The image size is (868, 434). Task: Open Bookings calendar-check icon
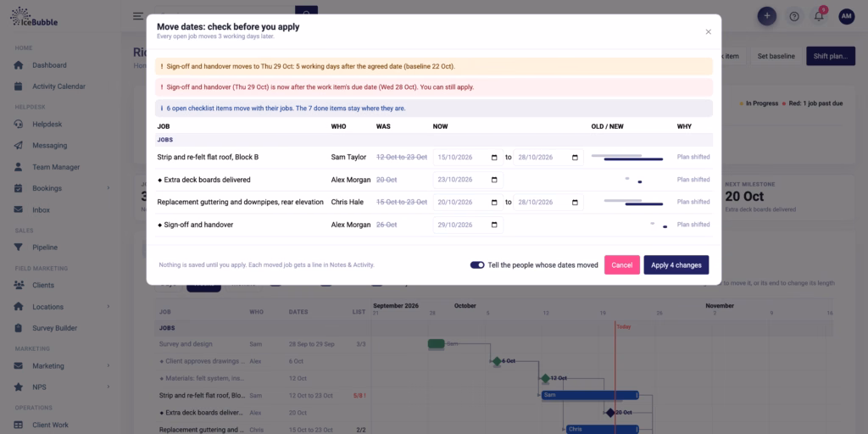point(19,188)
